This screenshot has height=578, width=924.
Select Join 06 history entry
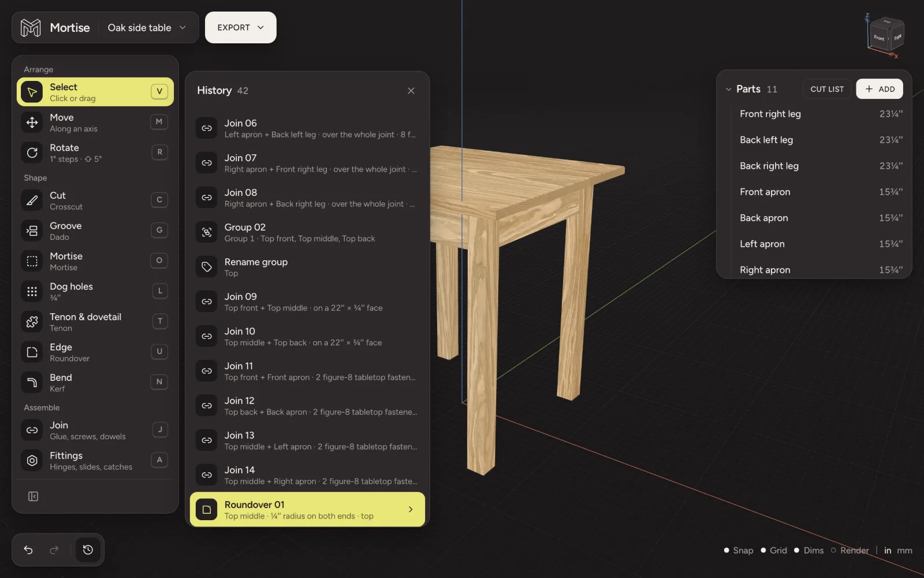pyautogui.click(x=307, y=128)
